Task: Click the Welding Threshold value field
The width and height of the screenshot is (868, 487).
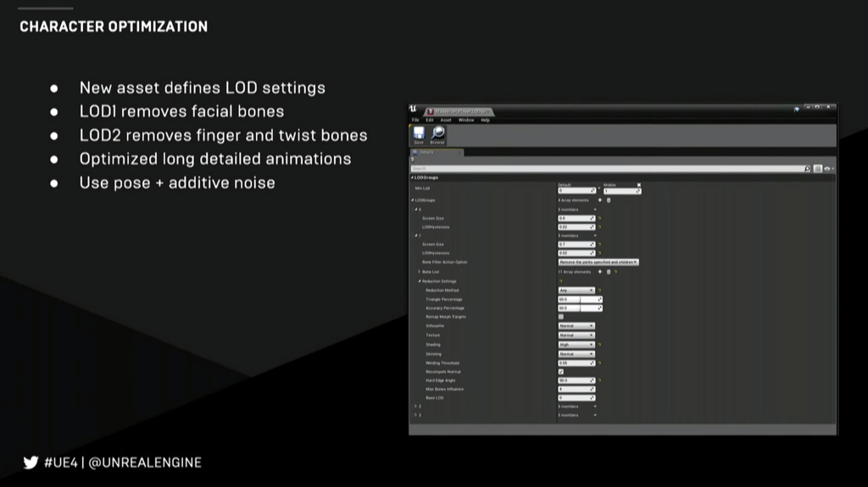Action: point(576,363)
